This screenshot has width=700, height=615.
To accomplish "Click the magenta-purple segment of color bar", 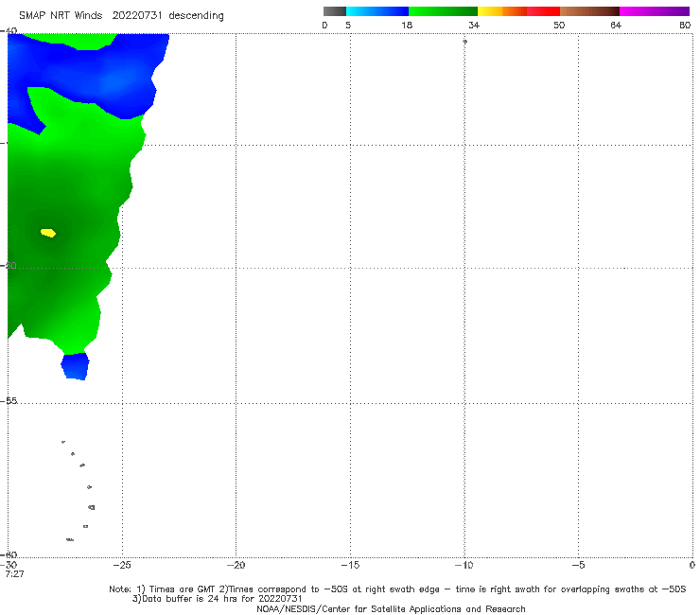I will click(x=655, y=11).
